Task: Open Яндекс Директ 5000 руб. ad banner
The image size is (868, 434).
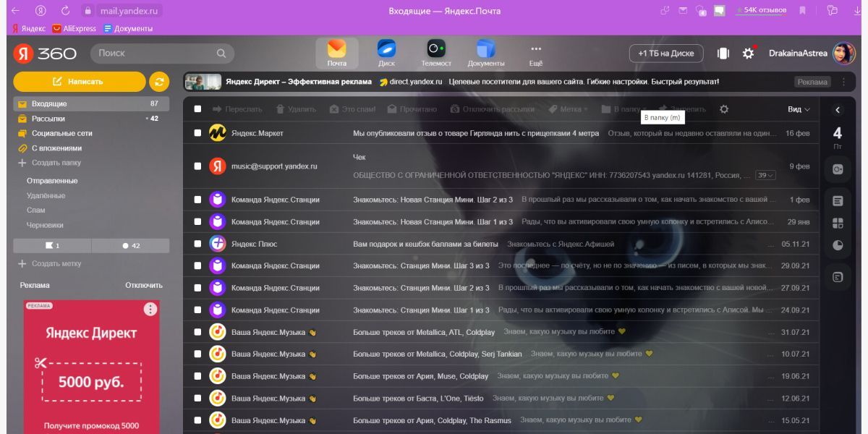Action: (x=92, y=367)
